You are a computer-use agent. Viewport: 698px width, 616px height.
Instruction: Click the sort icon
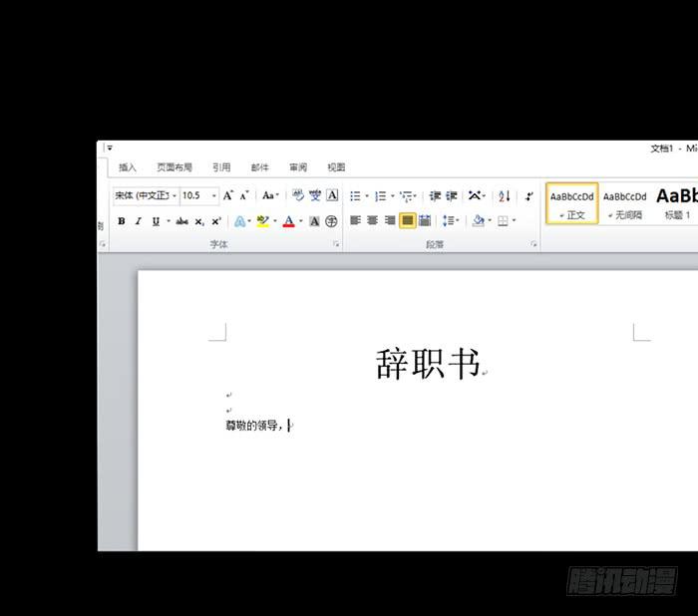click(504, 196)
